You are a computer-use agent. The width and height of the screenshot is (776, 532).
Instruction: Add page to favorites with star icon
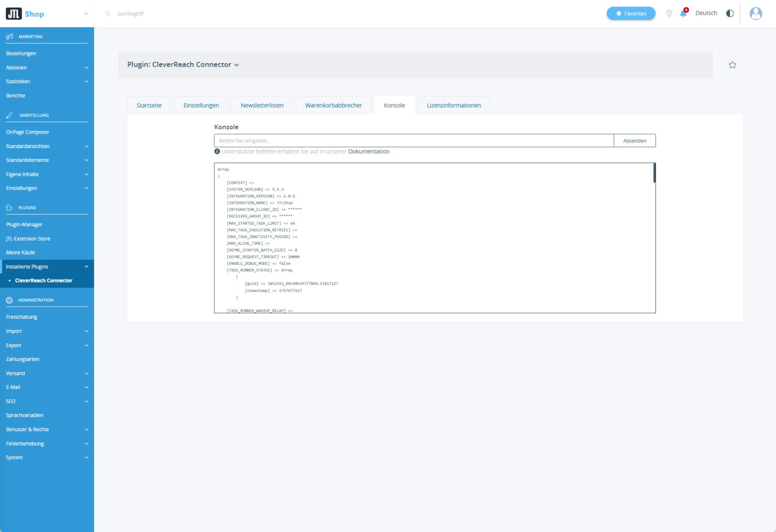click(732, 65)
